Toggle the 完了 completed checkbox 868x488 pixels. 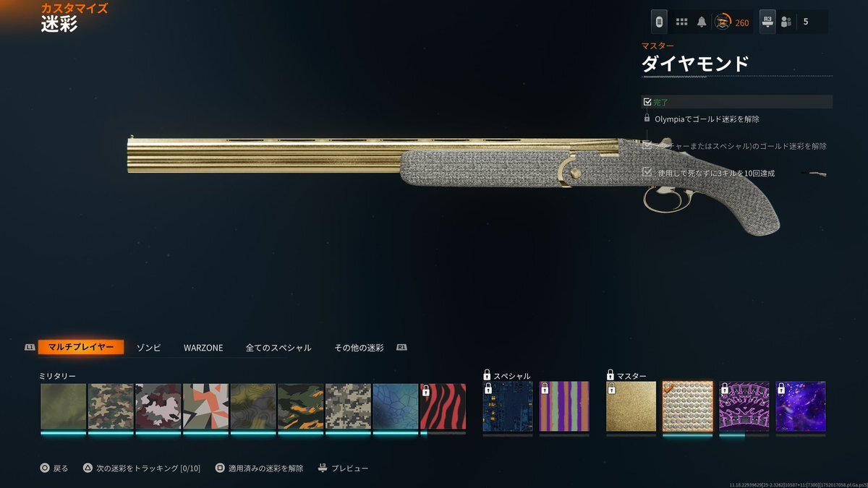[647, 102]
